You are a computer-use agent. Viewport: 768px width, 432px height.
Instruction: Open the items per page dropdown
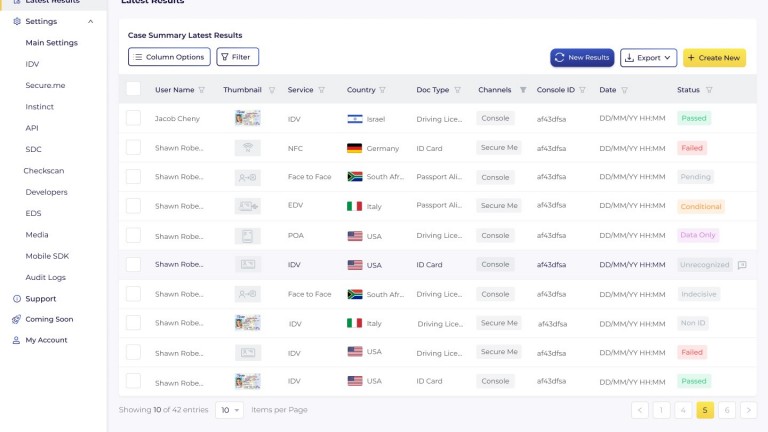click(229, 410)
